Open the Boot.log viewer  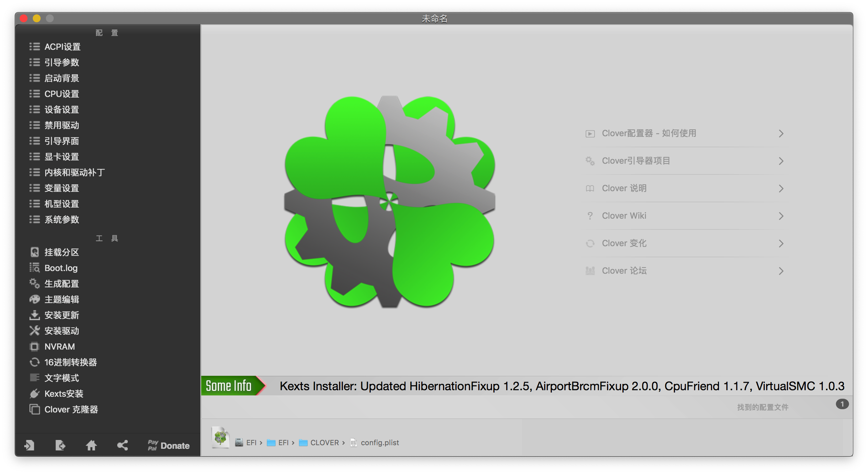[x=61, y=268]
